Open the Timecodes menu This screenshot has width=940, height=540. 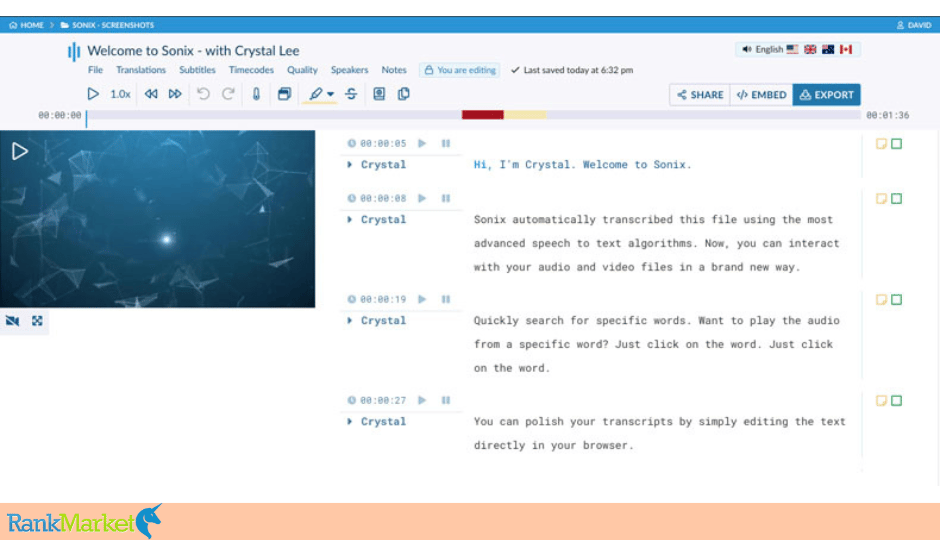(251, 70)
